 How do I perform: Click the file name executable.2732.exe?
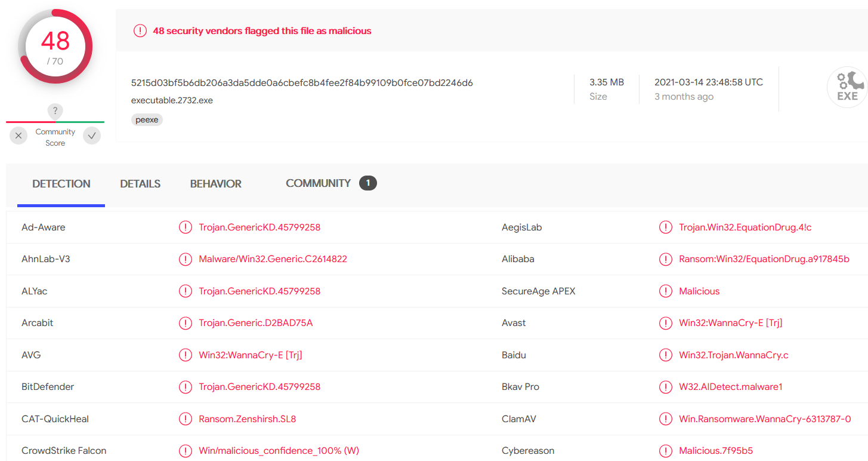(172, 100)
